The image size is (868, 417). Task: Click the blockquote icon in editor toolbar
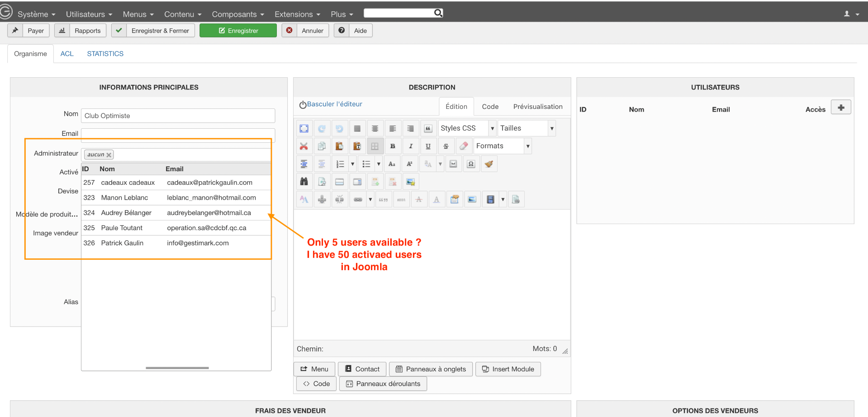(x=428, y=129)
